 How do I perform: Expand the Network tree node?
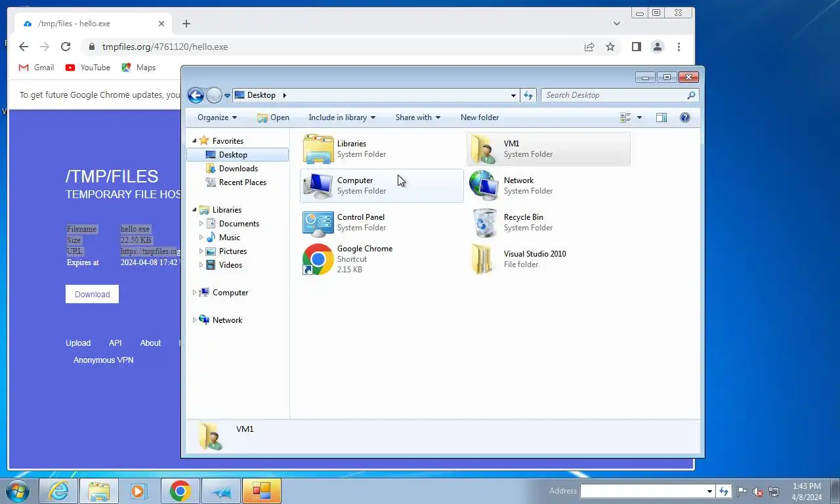coord(194,320)
